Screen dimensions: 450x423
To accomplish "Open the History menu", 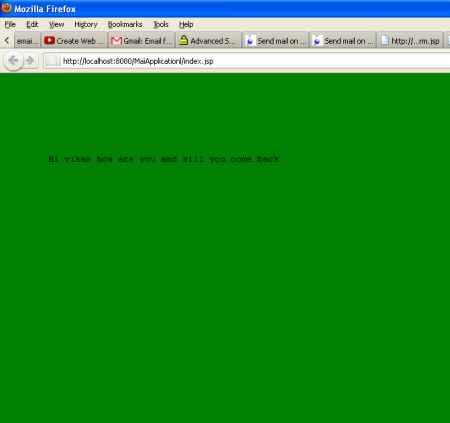I will 86,24.
